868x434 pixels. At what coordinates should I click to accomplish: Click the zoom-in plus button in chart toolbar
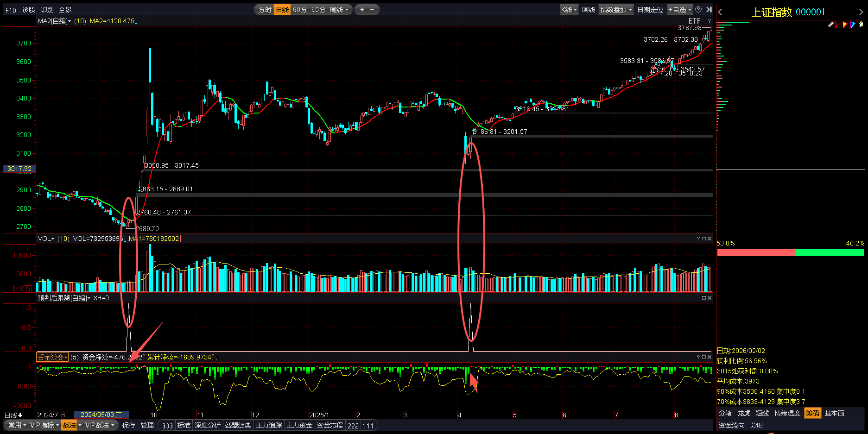coord(362,10)
